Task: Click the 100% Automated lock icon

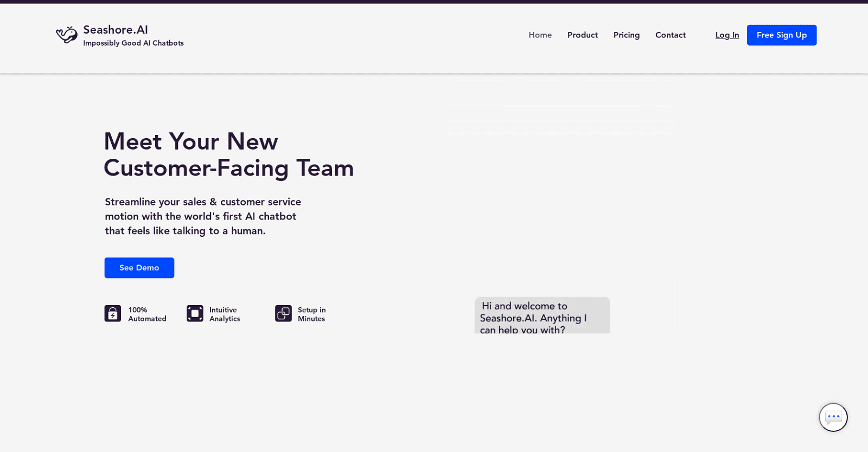Action: click(113, 314)
